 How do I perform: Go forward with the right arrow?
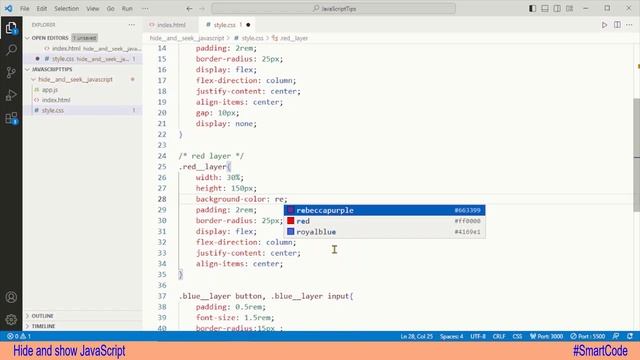[202, 9]
